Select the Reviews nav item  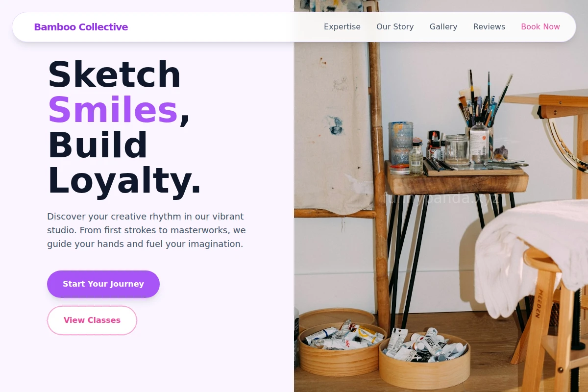489,27
